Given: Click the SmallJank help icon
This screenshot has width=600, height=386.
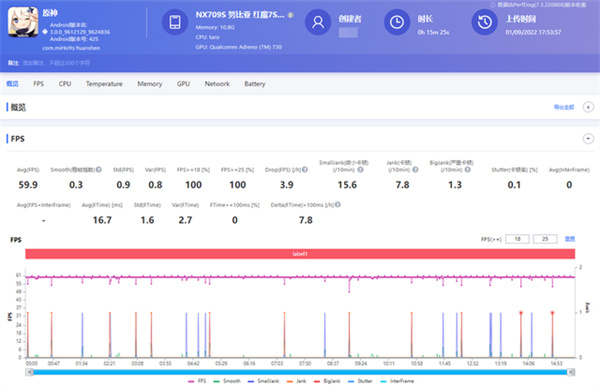Looking at the screenshot, I should (360, 169).
